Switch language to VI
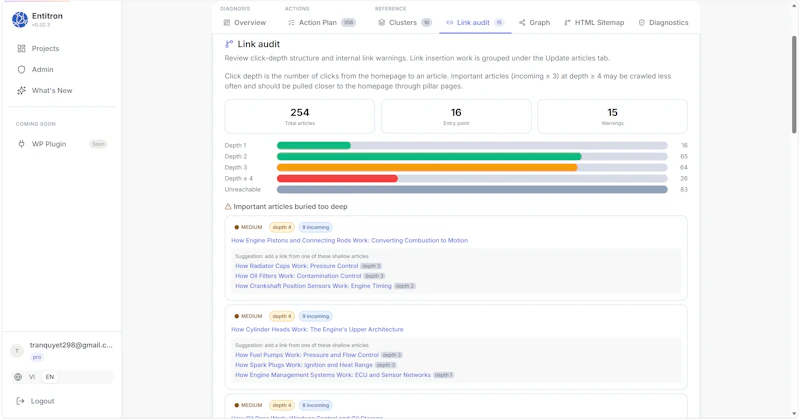The width and height of the screenshot is (800, 420). (32, 377)
